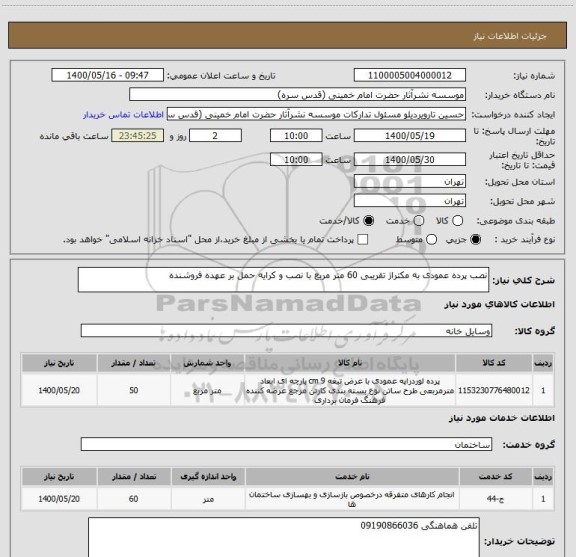Click the public announcement date field

(x=108, y=75)
